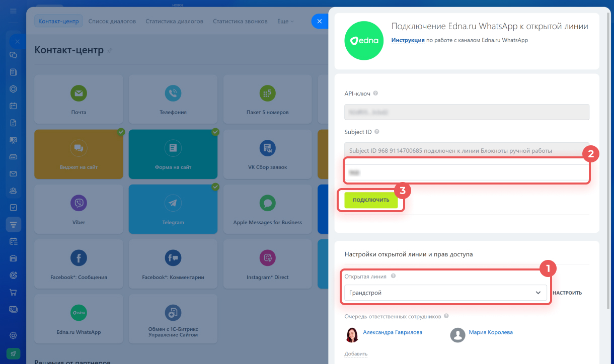Open the Instagram Direct tile
Screen dimensions: 614x364
[x=268, y=263]
